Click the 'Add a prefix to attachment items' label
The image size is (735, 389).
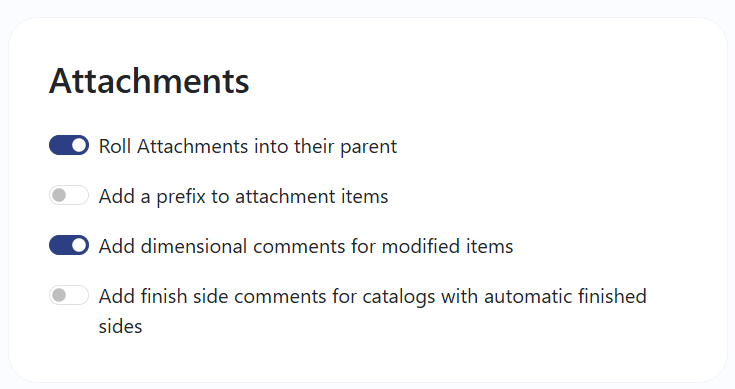click(243, 196)
